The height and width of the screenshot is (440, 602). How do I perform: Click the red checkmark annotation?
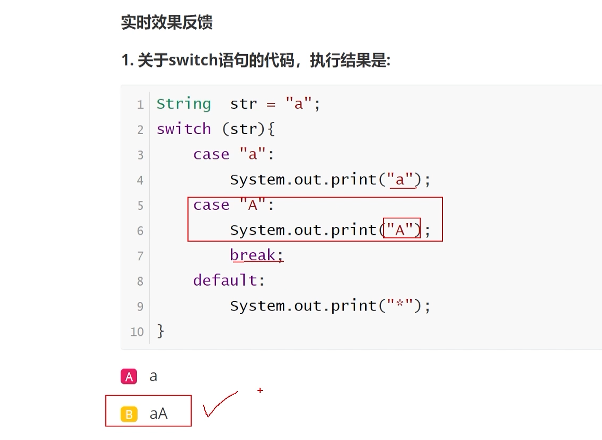pos(220,404)
